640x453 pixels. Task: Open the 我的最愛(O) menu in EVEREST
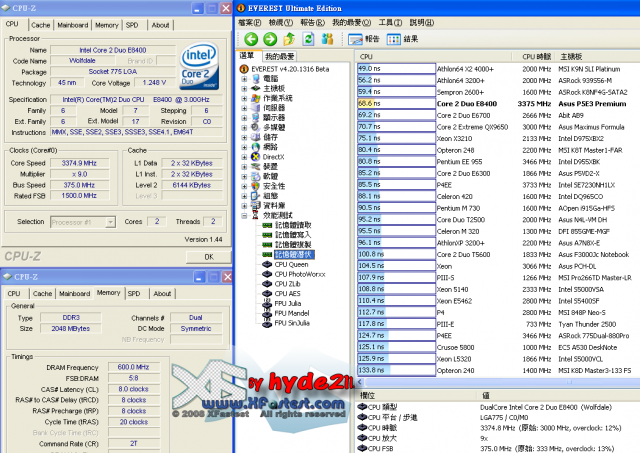(351, 22)
